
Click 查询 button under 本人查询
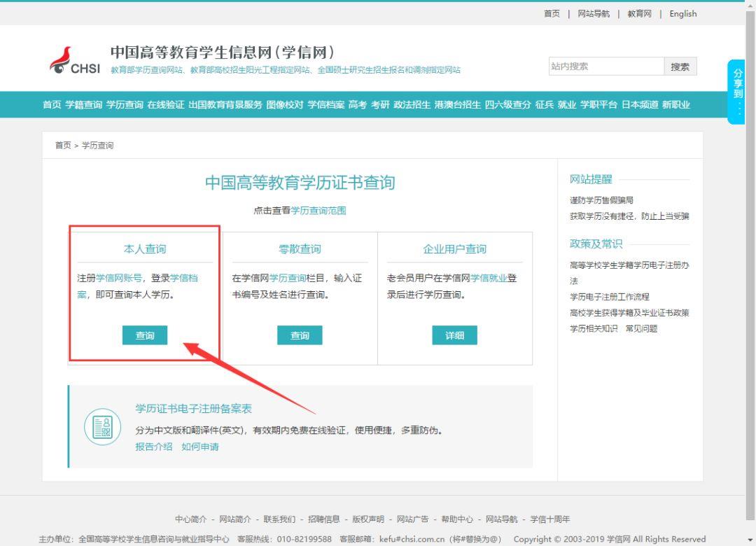pyautogui.click(x=145, y=335)
